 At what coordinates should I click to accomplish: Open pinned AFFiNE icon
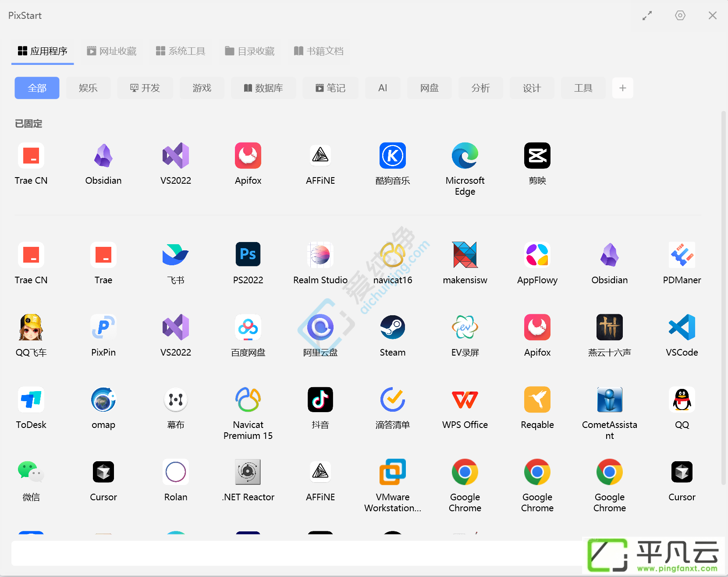[x=320, y=156]
